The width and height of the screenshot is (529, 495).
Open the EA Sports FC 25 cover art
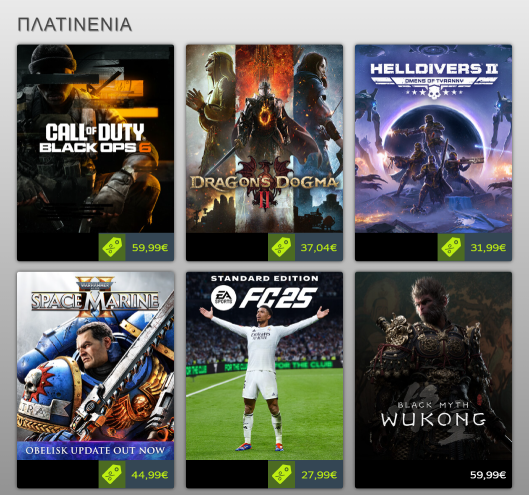pos(264,366)
